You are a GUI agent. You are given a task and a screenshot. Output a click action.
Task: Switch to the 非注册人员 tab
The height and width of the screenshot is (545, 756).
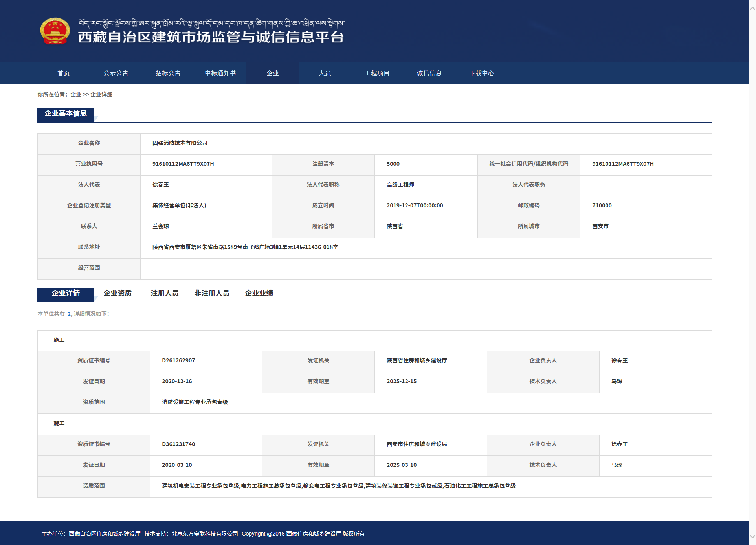[212, 293]
